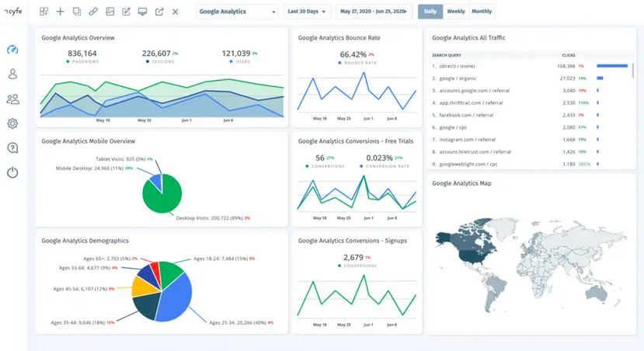Click the facebook.com / referral row
This screenshot has height=351, width=644.
tap(530, 116)
